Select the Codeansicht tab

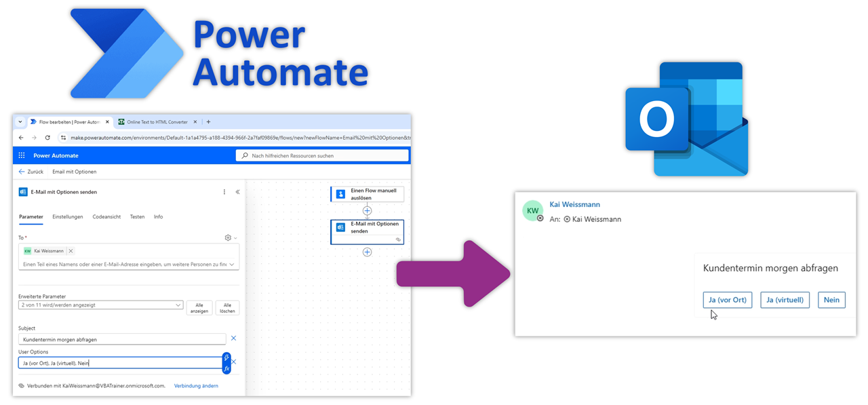click(106, 217)
